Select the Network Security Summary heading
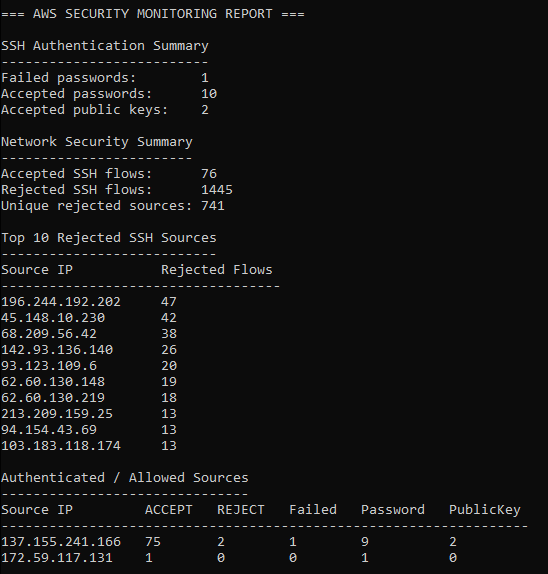 tap(97, 142)
